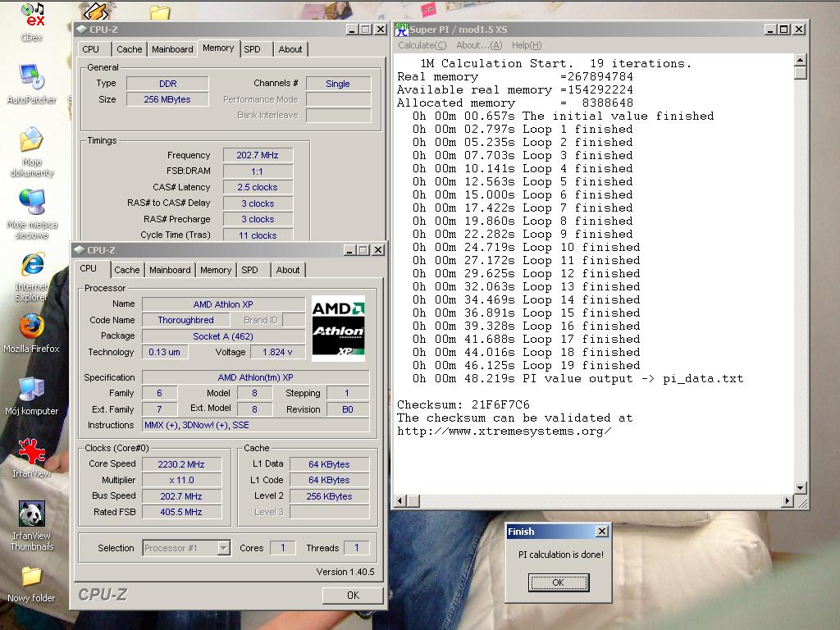Click the Rated FSB value 405.5 MHz
Screen dimensions: 840x630
tap(181, 512)
